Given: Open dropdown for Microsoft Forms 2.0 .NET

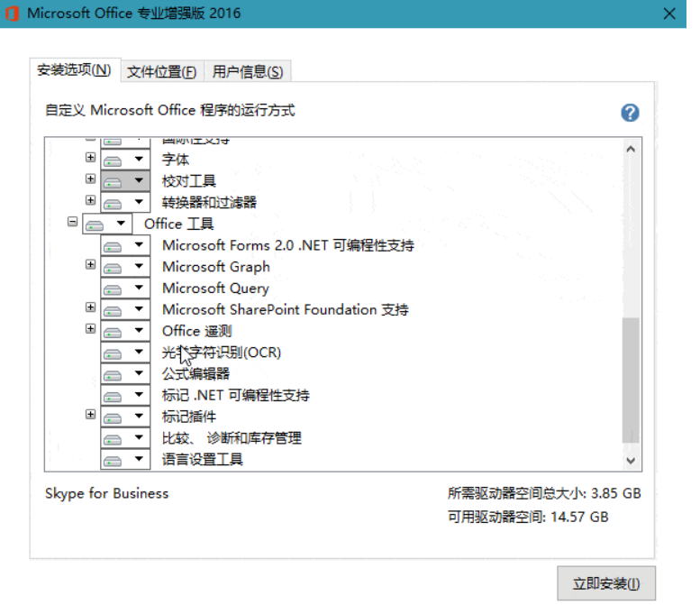Looking at the screenshot, I should tap(125, 245).
